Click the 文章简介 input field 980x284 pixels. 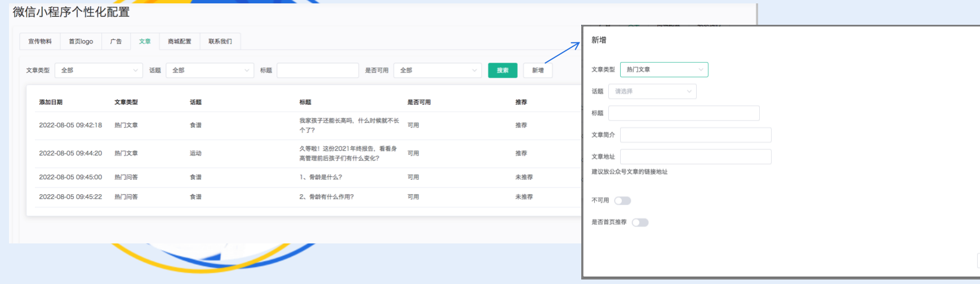click(696, 135)
